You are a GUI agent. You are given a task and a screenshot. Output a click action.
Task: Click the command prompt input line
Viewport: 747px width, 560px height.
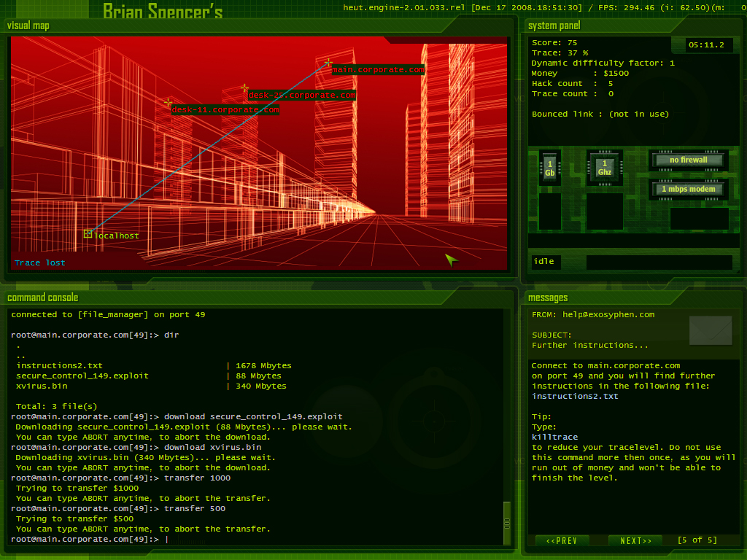(292, 539)
